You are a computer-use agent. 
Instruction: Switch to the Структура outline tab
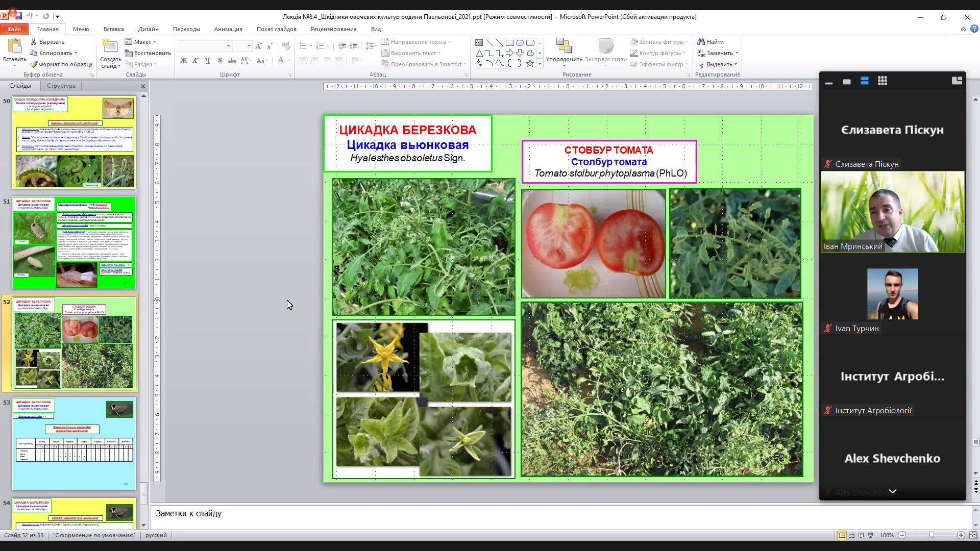pos(61,86)
